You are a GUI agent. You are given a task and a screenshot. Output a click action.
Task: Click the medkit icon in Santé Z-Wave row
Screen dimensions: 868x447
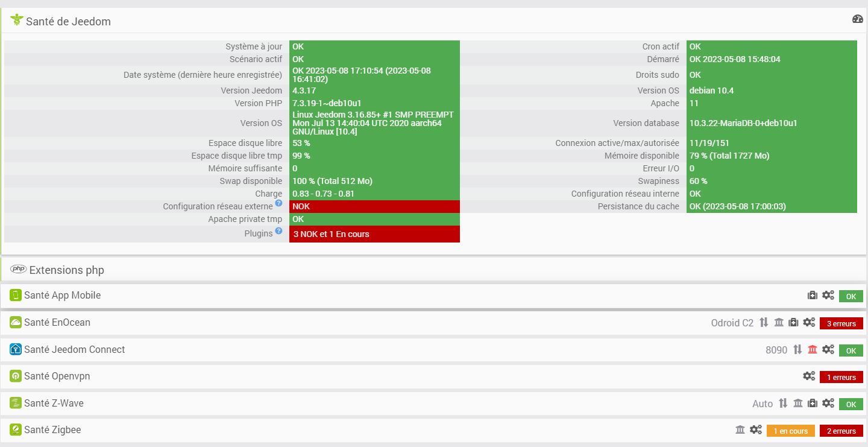click(813, 404)
